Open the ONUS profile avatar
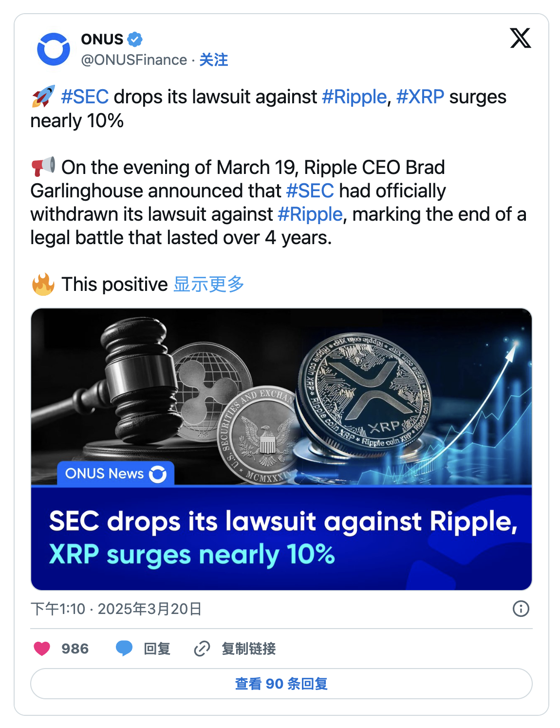This screenshot has width=560, height=728. [54, 49]
